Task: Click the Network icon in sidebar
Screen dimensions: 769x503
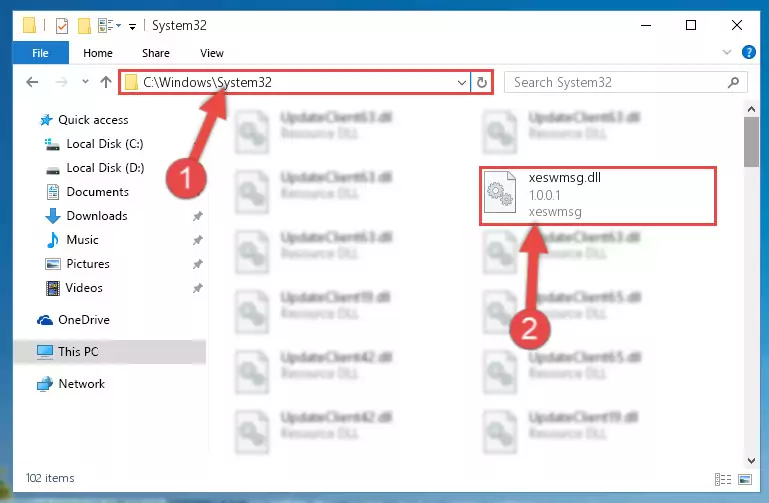Action: point(45,384)
